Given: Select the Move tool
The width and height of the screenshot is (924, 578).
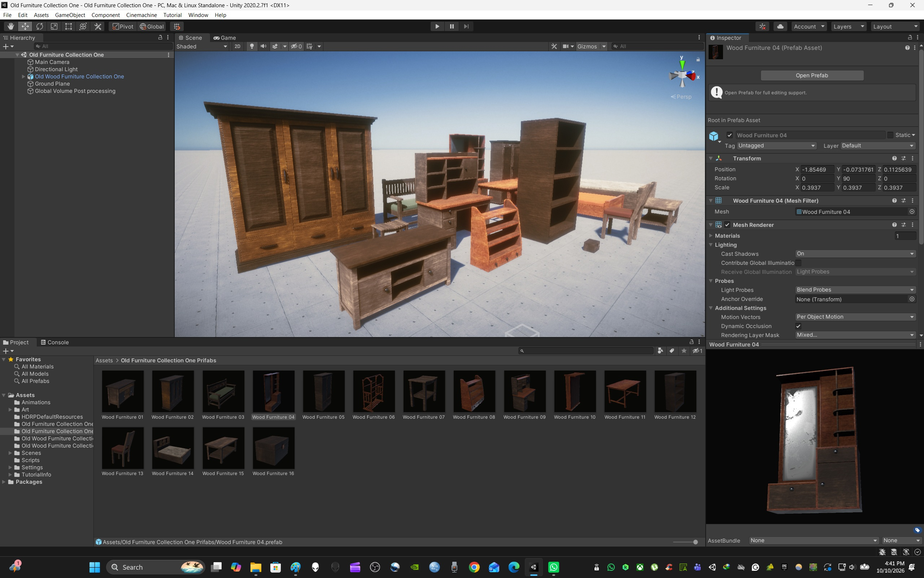Looking at the screenshot, I should click(x=25, y=26).
